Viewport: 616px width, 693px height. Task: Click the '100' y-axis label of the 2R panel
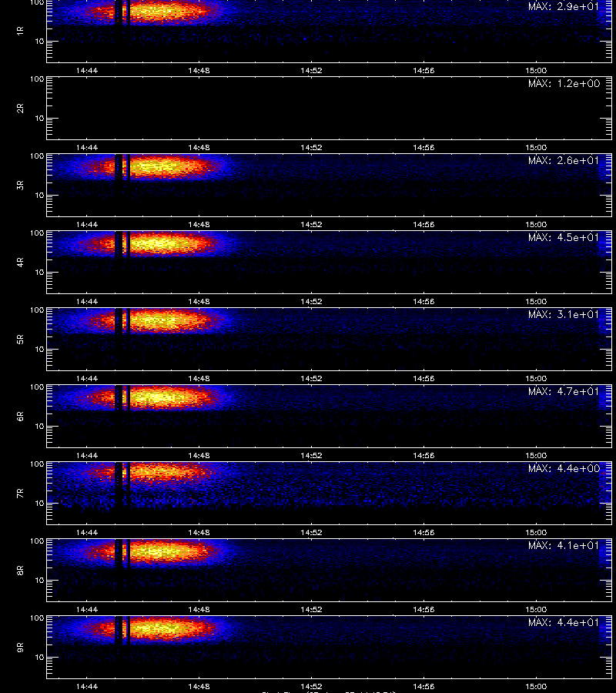point(37,79)
